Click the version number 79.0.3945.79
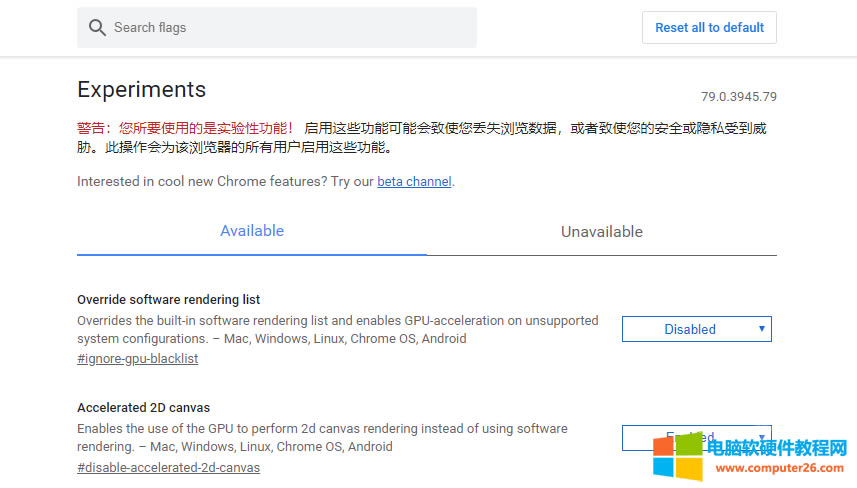Screen dimensions: 857x488 pyautogui.click(x=738, y=97)
